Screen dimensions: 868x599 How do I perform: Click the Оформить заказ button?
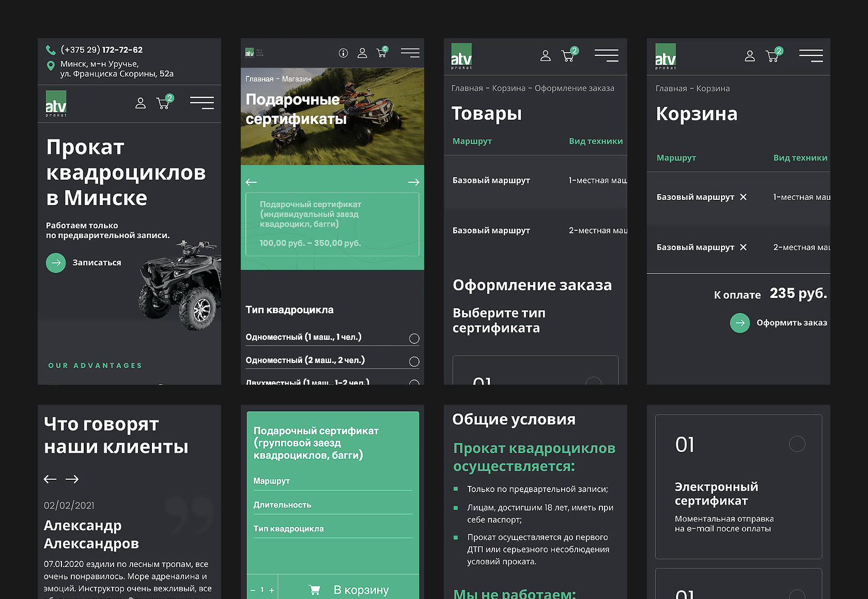click(x=779, y=323)
